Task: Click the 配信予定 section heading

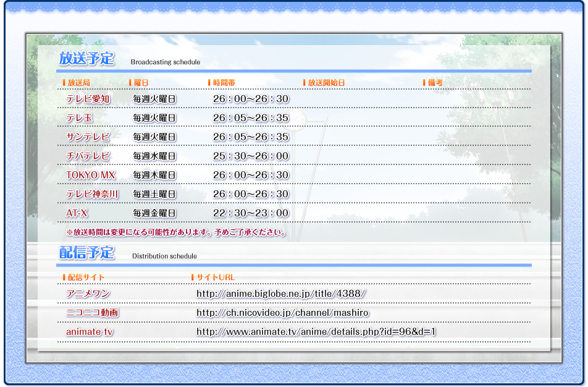Action: 86,253
